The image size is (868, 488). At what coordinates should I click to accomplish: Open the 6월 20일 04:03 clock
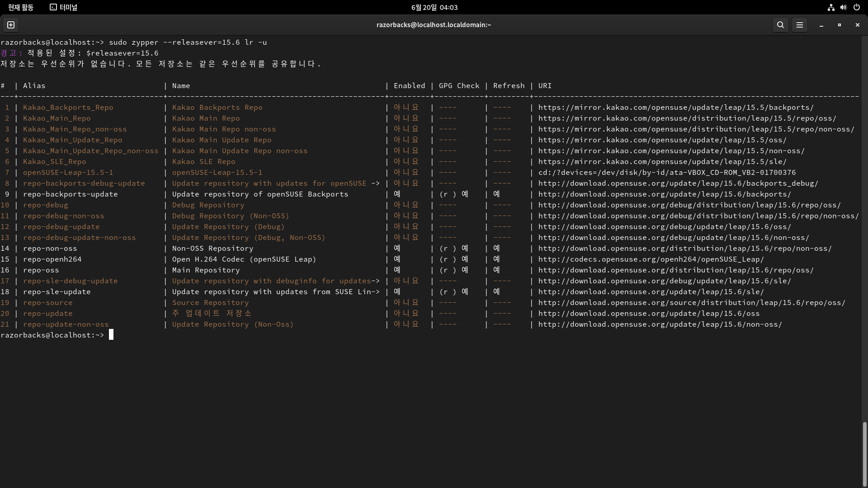[434, 7]
